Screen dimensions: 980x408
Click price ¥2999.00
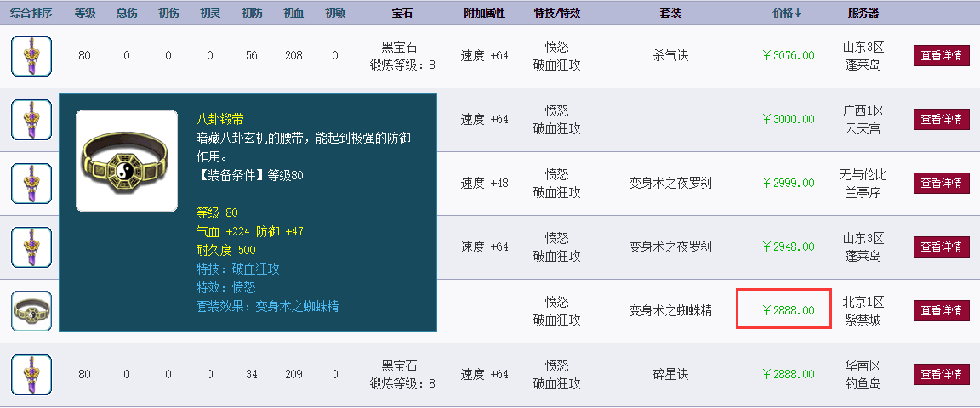[788, 183]
